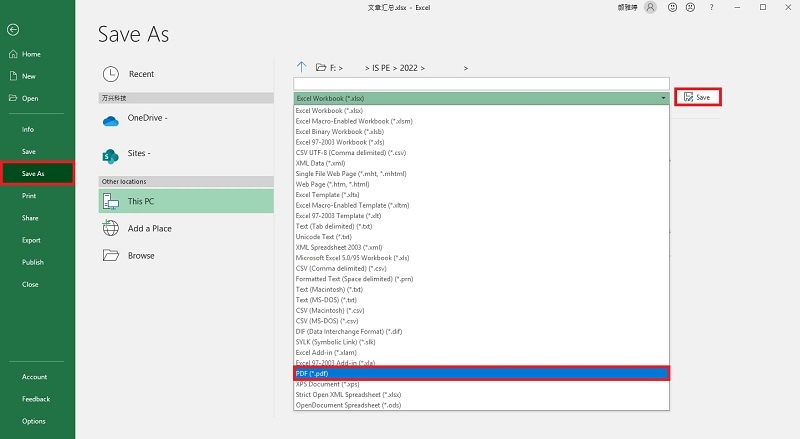
Task: Select Web Page (*.htm, *.html) format
Action: click(481, 184)
